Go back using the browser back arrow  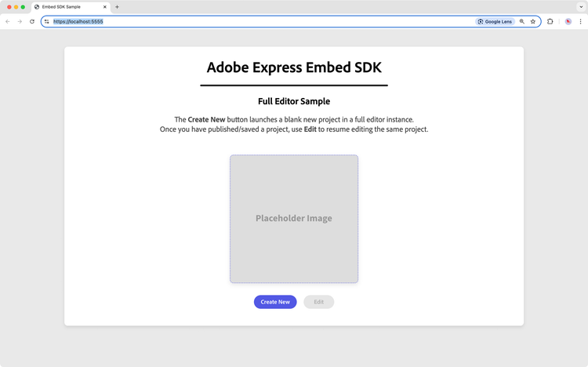(x=8, y=22)
